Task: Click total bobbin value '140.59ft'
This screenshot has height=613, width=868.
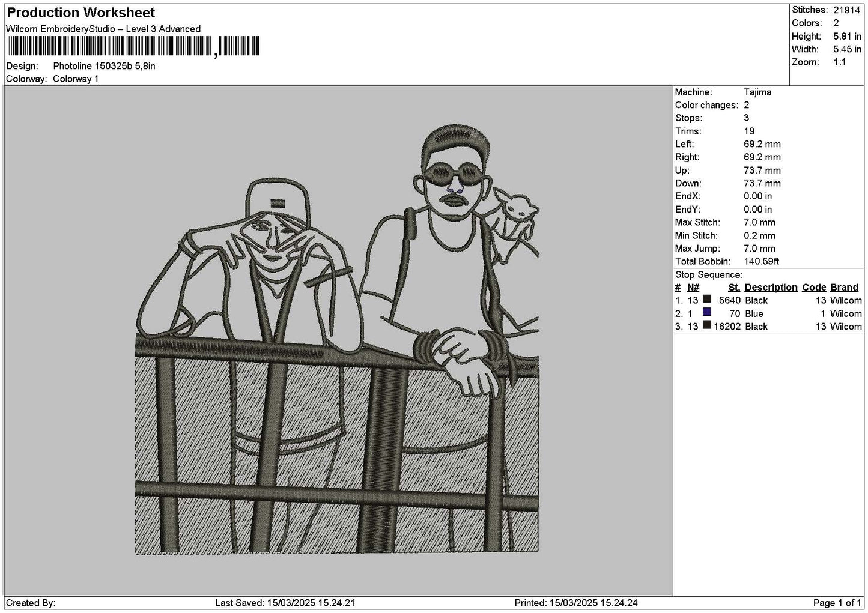Action: 761,262
